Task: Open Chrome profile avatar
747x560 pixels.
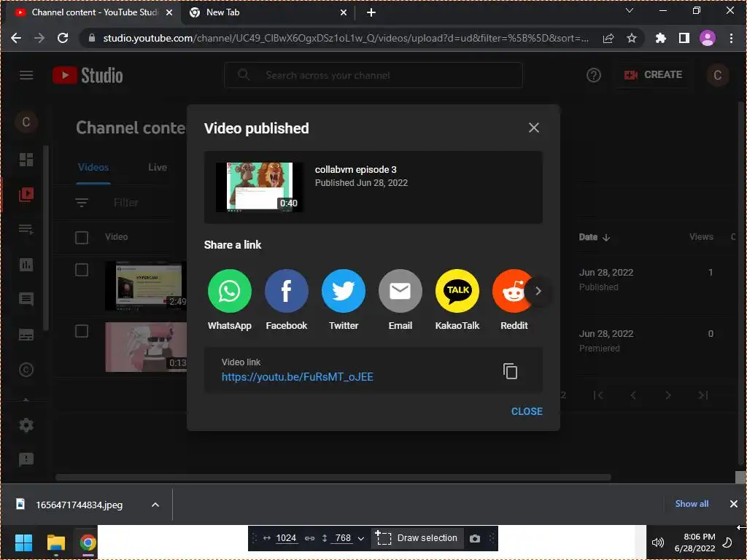Action: 708,38
